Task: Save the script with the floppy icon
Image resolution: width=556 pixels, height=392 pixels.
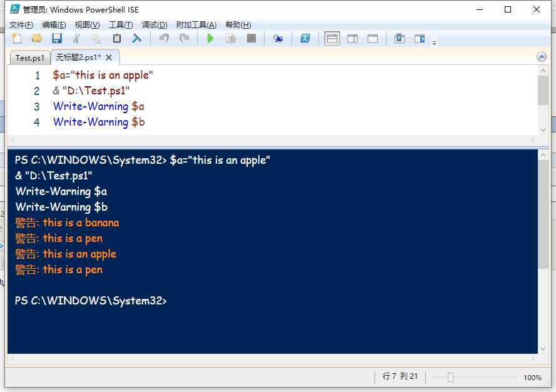Action: [57, 38]
